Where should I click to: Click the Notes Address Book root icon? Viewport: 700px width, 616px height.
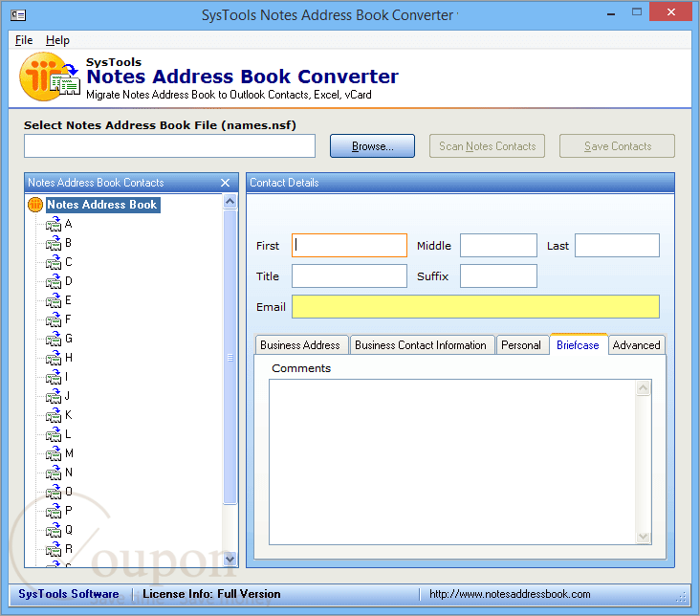(x=34, y=205)
